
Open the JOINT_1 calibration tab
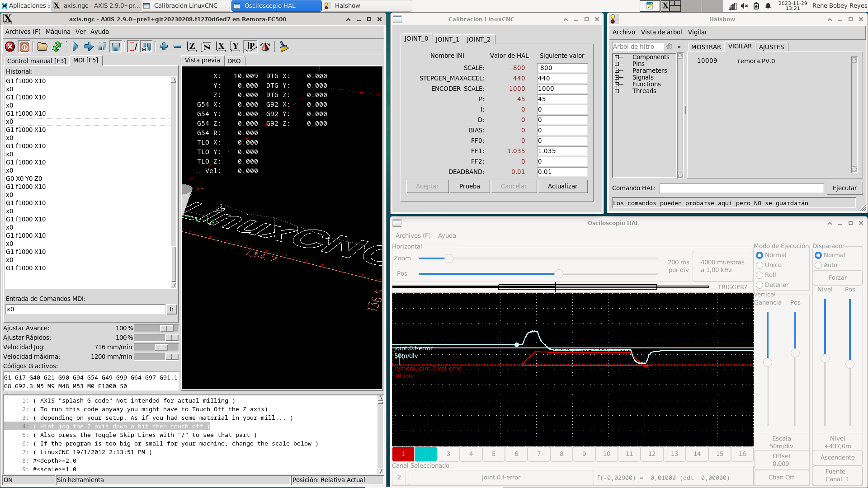click(x=447, y=39)
